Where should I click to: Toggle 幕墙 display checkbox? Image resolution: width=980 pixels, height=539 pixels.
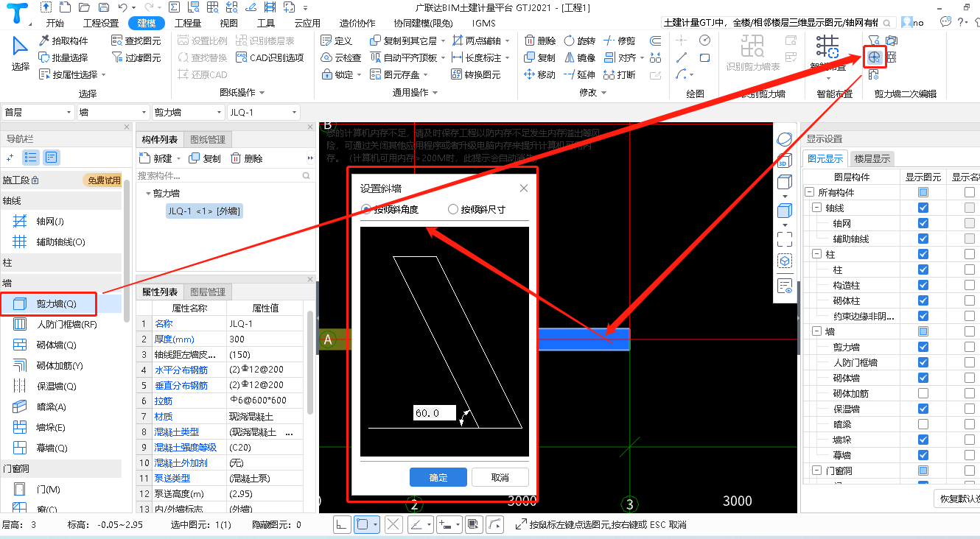click(x=923, y=455)
